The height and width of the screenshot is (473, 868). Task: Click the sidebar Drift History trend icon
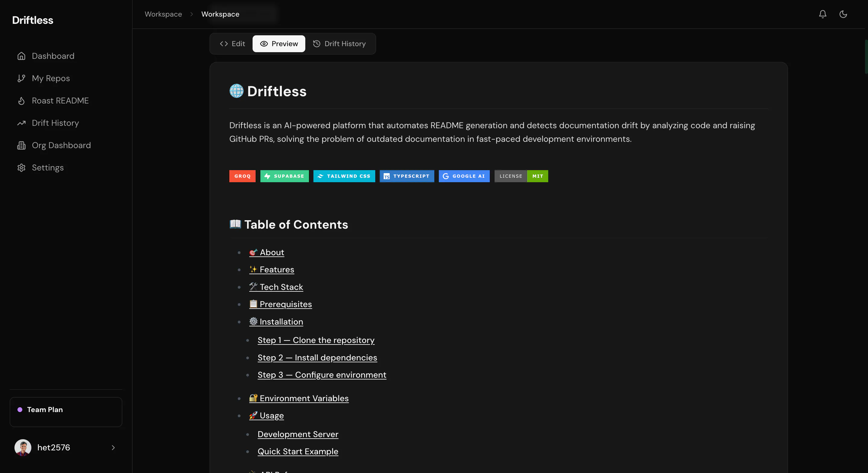pos(21,123)
